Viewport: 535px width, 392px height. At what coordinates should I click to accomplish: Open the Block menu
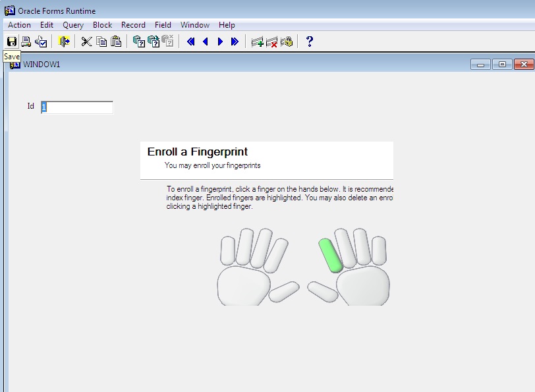pos(102,25)
